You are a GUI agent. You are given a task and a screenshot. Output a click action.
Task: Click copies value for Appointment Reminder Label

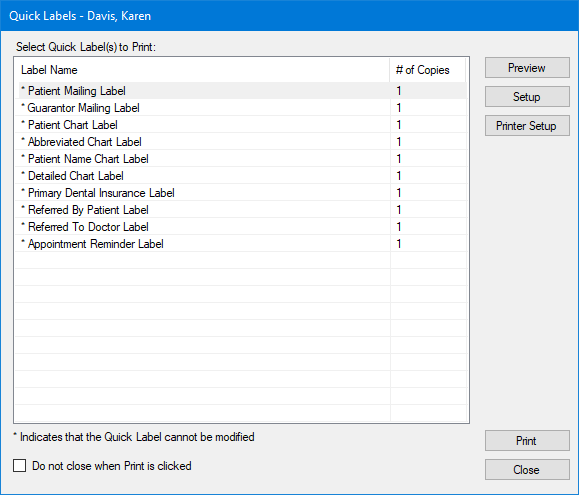tap(399, 244)
